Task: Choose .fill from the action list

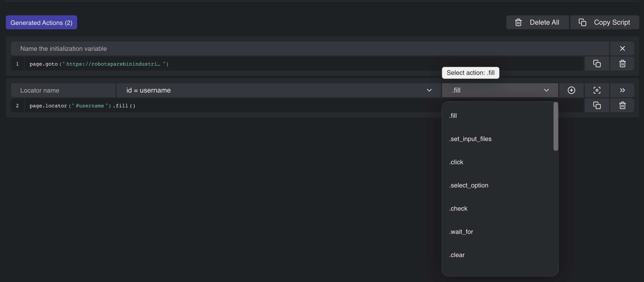Action: click(498, 115)
